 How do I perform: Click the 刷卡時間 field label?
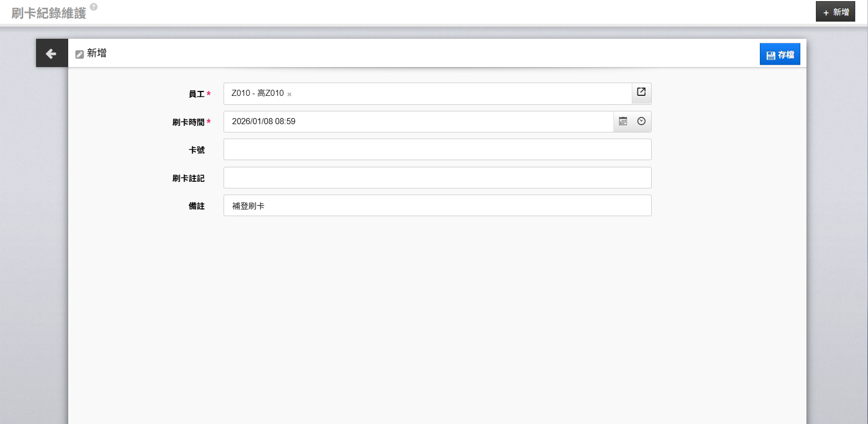[x=188, y=122]
